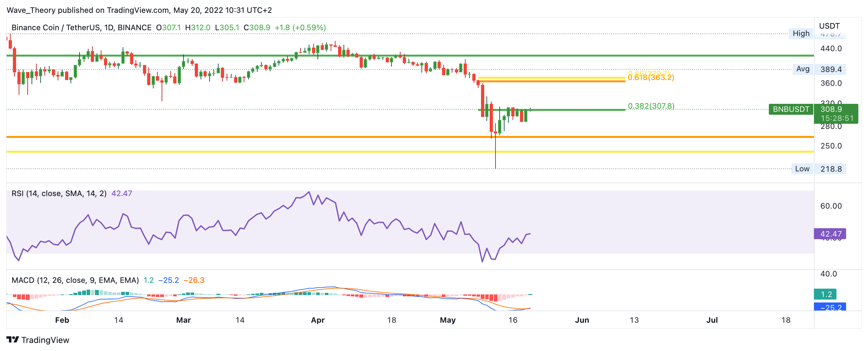Click the TradingView logo icon
The height and width of the screenshot is (351, 868).
tap(13, 339)
